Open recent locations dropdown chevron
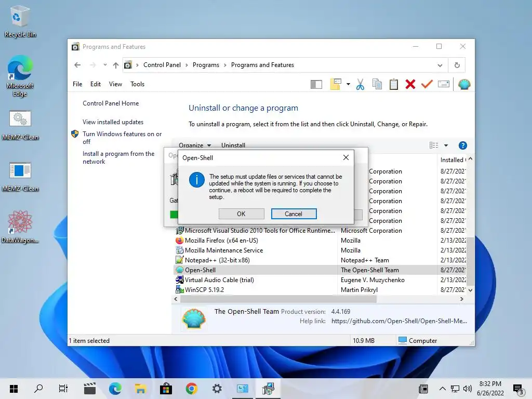Image resolution: width=532 pixels, height=399 pixels. 105,65
